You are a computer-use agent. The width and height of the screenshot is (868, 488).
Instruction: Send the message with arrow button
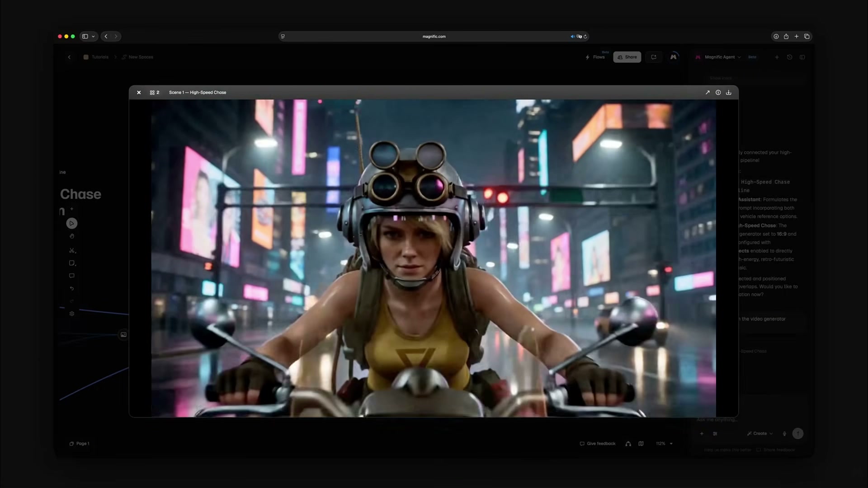point(798,433)
